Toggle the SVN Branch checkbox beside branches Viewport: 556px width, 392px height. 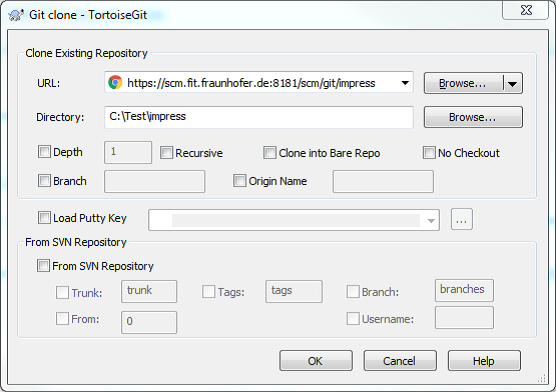click(353, 292)
